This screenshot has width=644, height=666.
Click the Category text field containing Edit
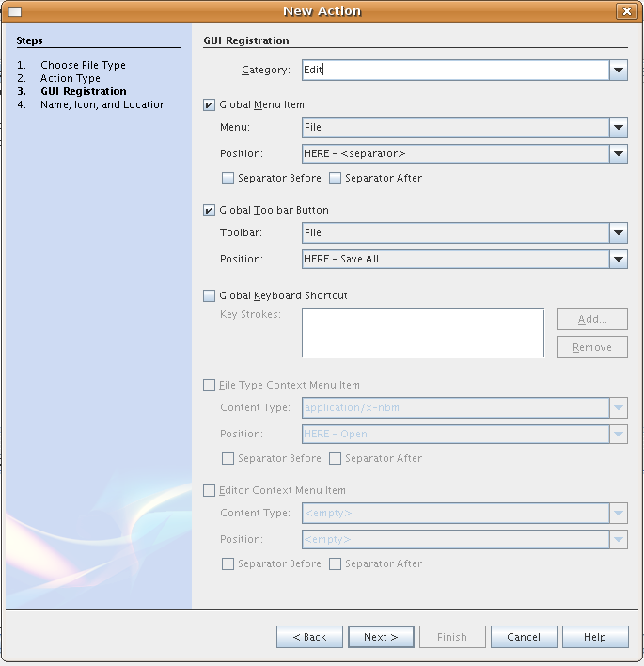pyautogui.click(x=456, y=70)
